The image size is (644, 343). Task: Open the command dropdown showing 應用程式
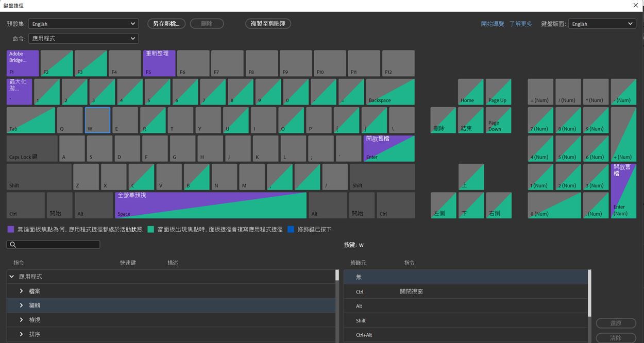(83, 39)
